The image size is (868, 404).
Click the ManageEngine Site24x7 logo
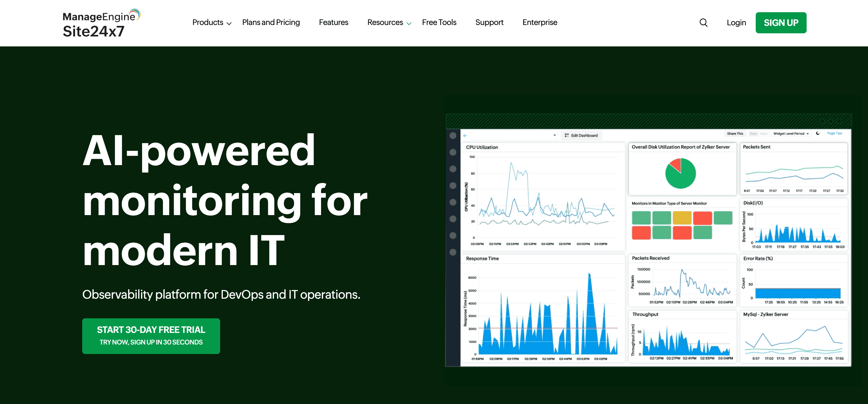pos(101,23)
